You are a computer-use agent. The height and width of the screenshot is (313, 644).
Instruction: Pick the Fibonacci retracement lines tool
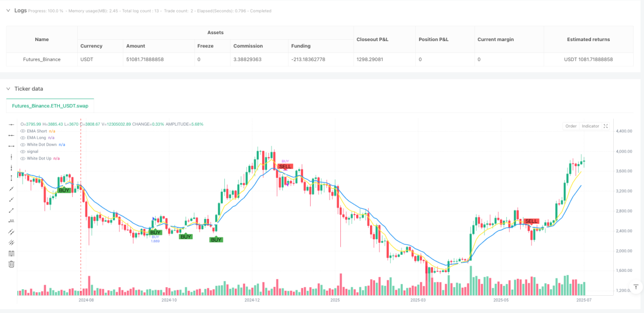coord(12,253)
